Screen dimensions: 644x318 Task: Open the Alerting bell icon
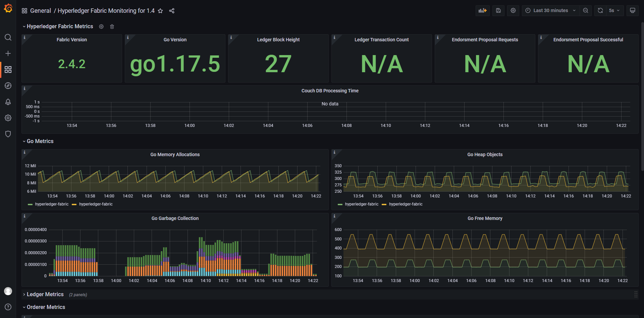pos(8,102)
